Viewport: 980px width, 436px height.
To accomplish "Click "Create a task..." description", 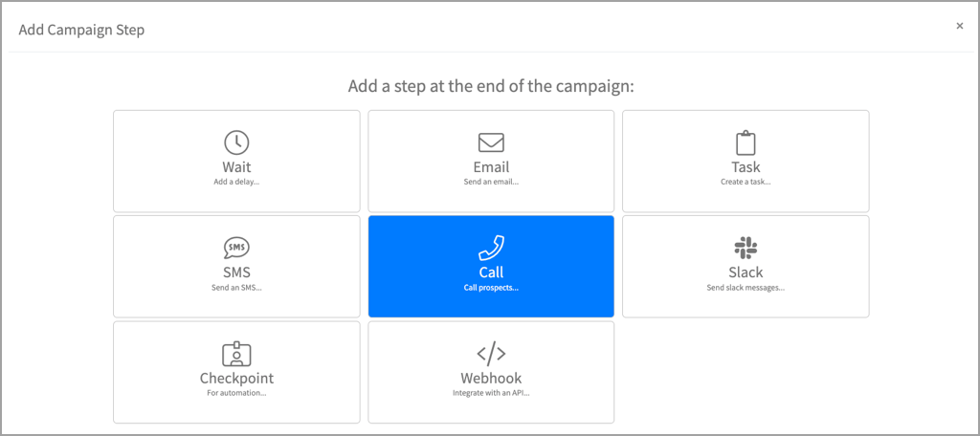I will pos(746,182).
